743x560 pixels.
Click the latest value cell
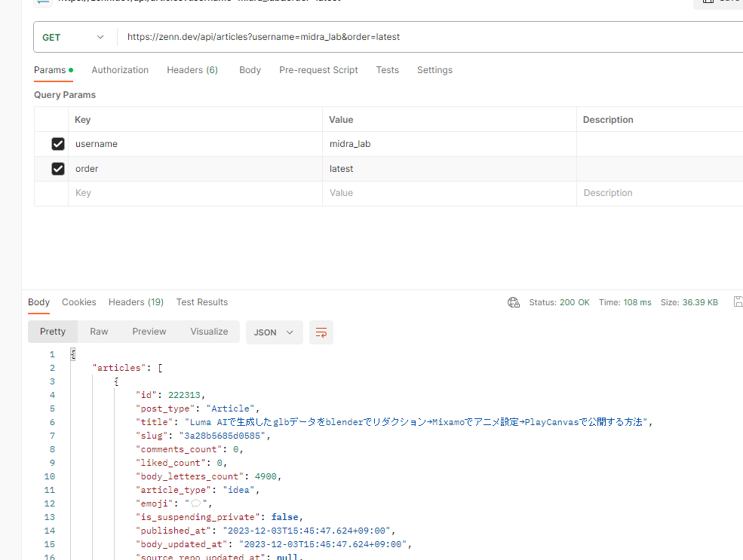point(450,169)
